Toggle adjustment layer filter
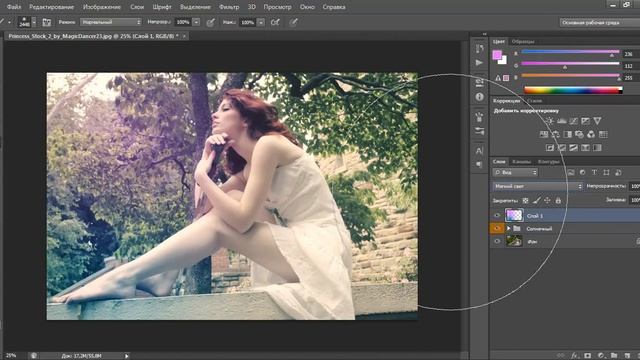 [x=582, y=173]
